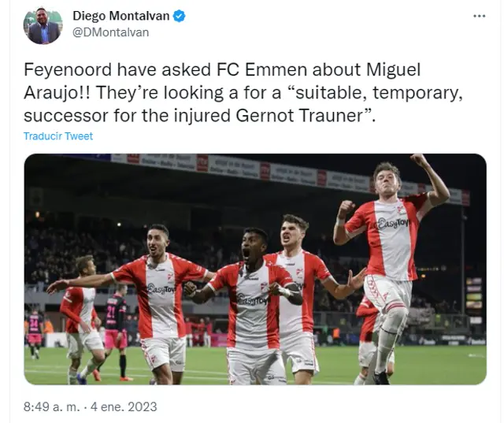This screenshot has height=423, width=504.
Task: Click EasyToys logo on jumping player's shirt
Action: click(x=393, y=224)
